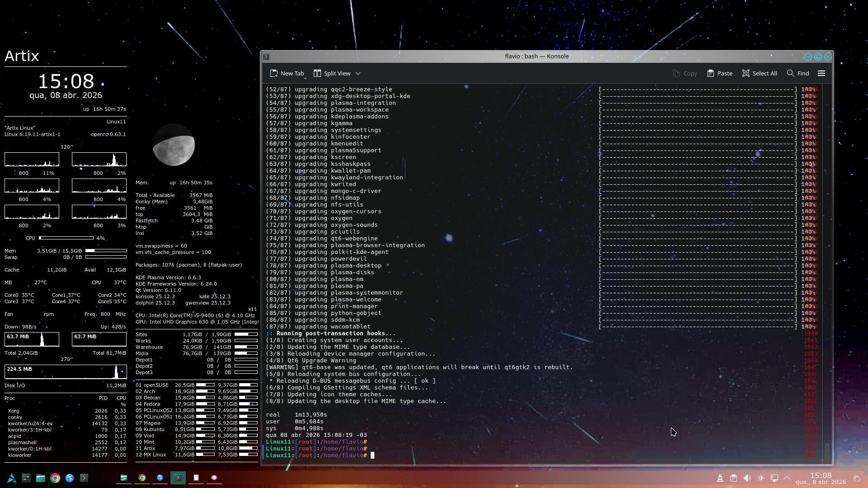The height and width of the screenshot is (488, 868).
Task: Open the Konsole hamburger menu
Action: click(821, 73)
